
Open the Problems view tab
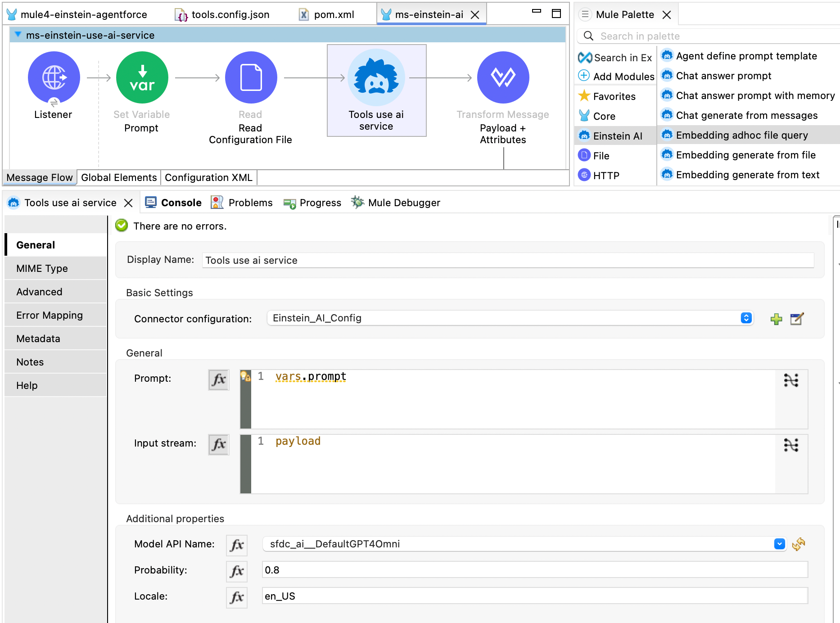[242, 203]
